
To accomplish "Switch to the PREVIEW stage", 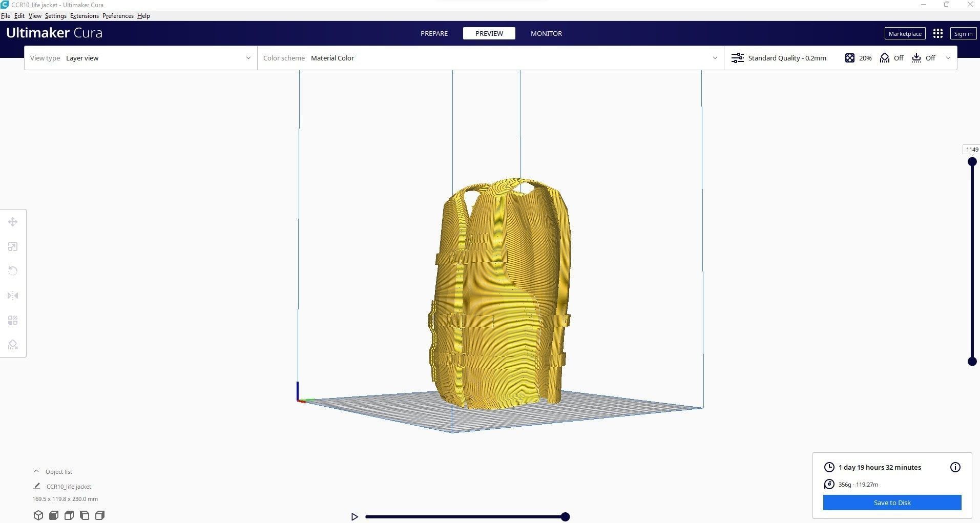I will 489,33.
